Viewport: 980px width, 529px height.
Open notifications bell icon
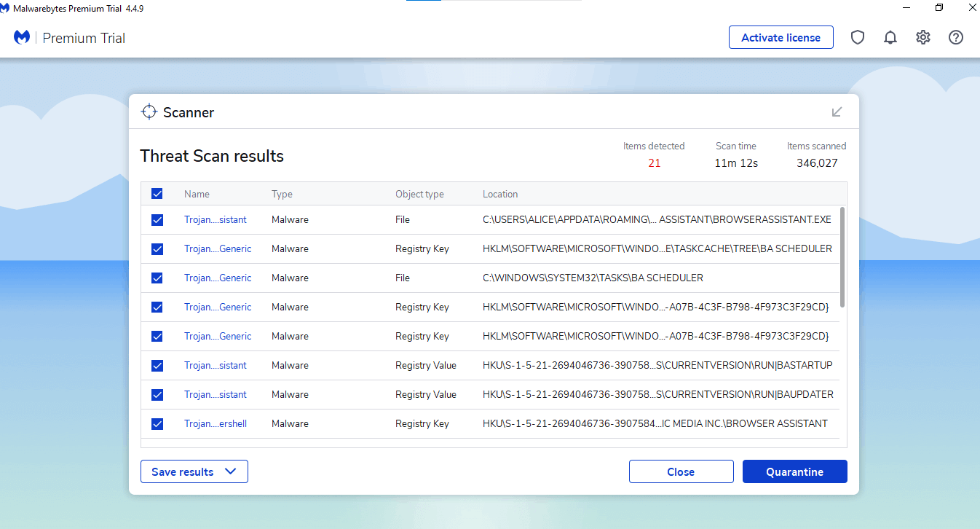890,38
